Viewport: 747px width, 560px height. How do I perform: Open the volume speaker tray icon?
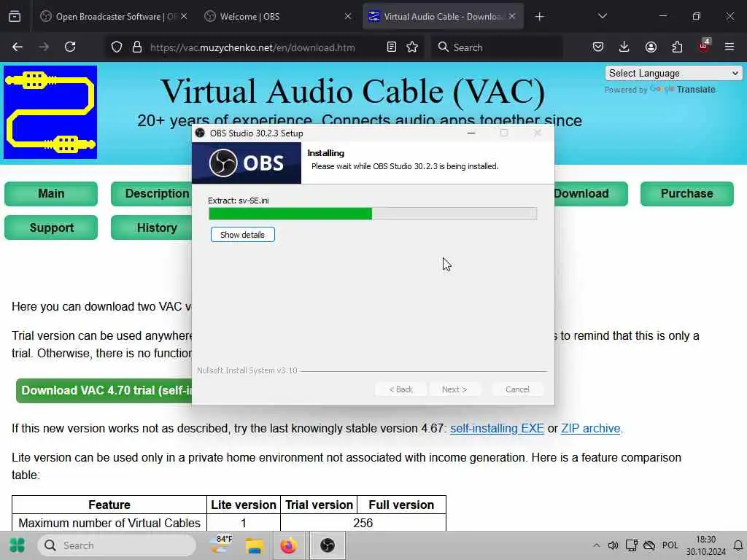(x=613, y=545)
